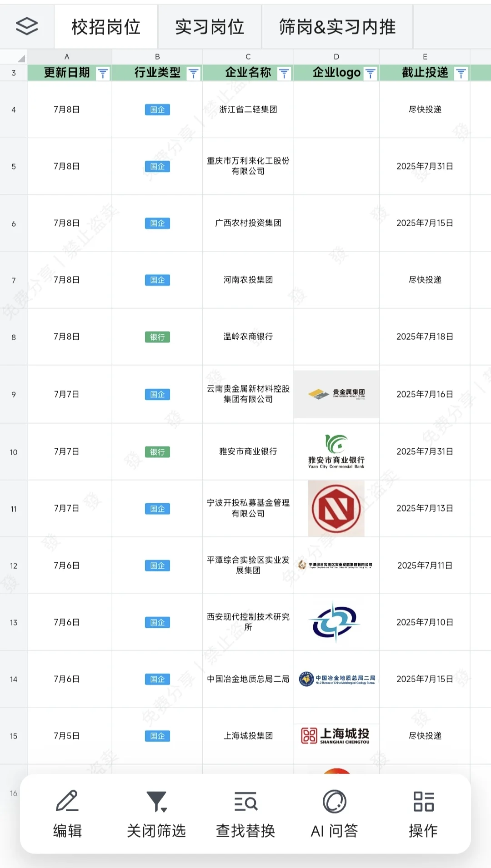Image resolution: width=491 pixels, height=868 pixels.
Task: Click 国企 tag in 浙江省二轻集团 row
Action: (x=157, y=109)
